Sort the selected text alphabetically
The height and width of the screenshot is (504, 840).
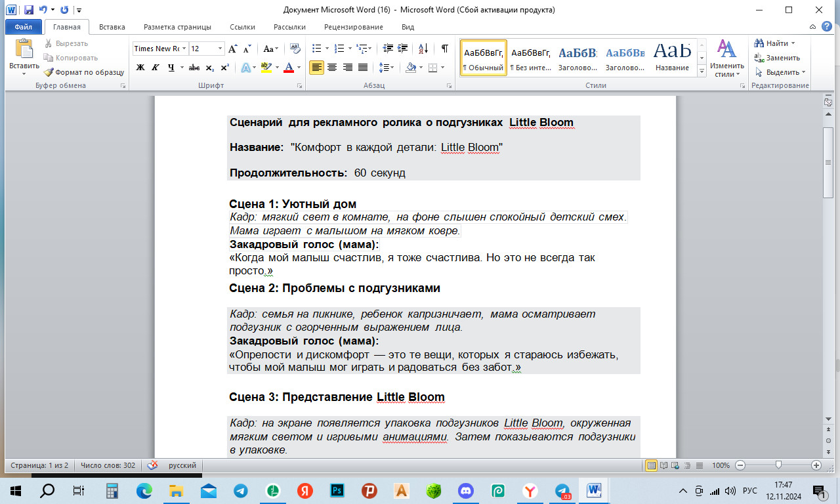tap(423, 49)
